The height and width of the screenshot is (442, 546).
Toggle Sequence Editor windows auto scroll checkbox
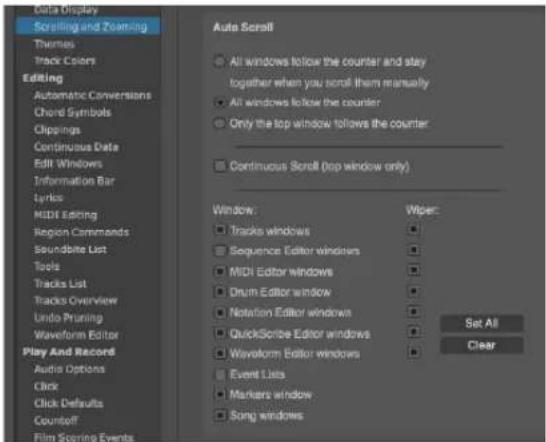pyautogui.click(x=220, y=251)
